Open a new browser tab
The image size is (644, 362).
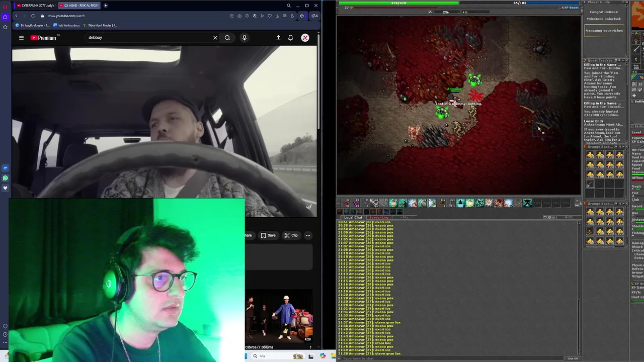pos(106,6)
